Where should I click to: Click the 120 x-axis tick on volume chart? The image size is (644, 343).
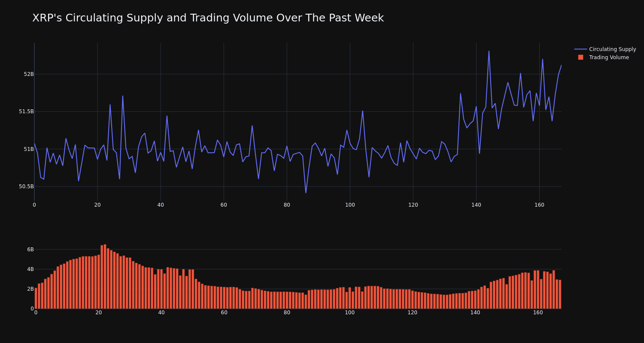[413, 313]
